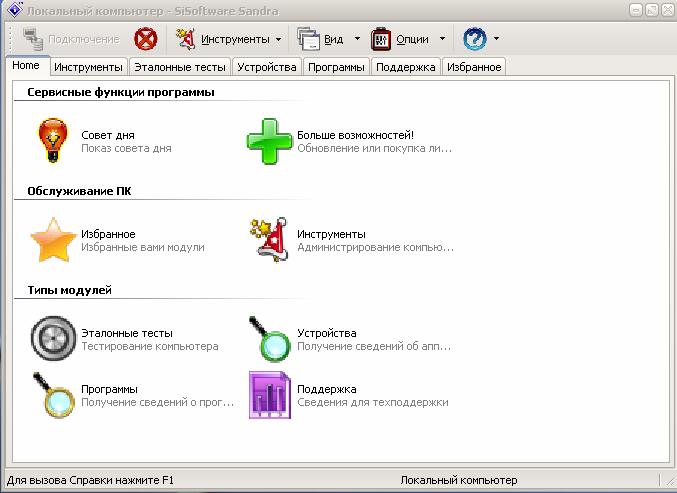Click the Программы module title
The height and width of the screenshot is (493, 677).
click(x=109, y=389)
